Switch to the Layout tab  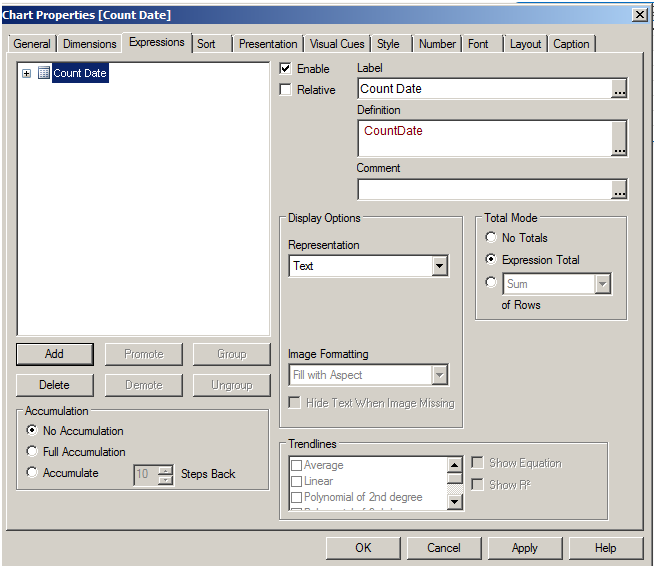pyautogui.click(x=525, y=44)
